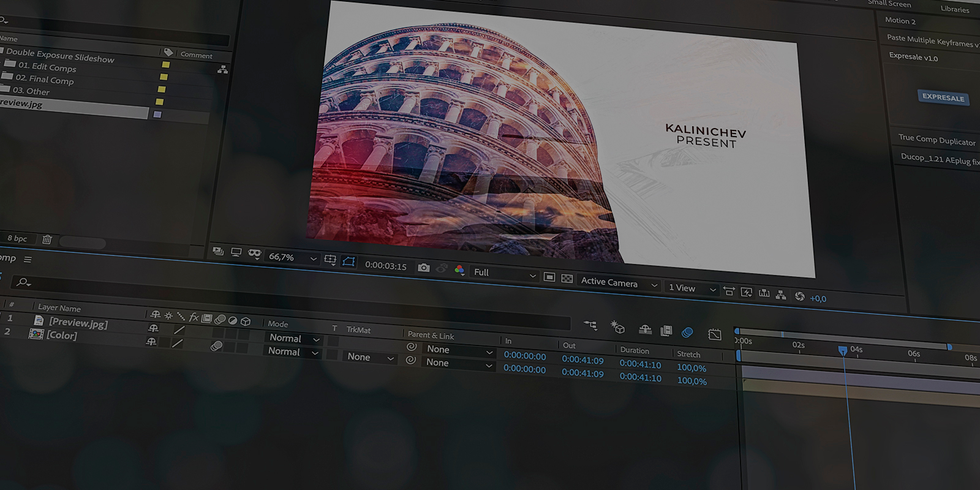The width and height of the screenshot is (980, 490).
Task: Open blending Mode dropdown for Color layer
Action: click(x=293, y=352)
